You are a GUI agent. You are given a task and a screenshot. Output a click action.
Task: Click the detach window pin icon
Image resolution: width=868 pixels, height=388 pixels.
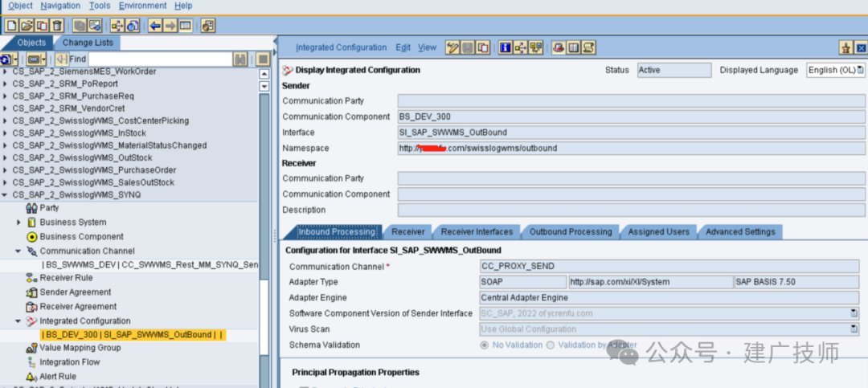coord(845,47)
